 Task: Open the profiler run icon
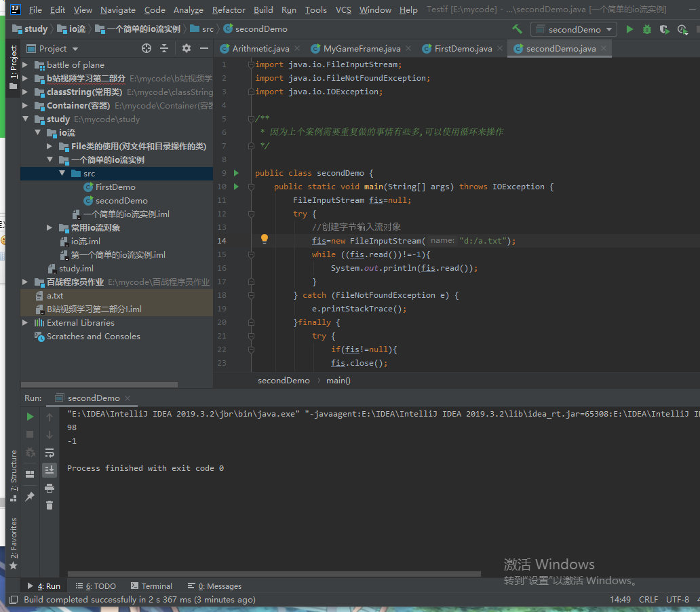click(x=682, y=29)
